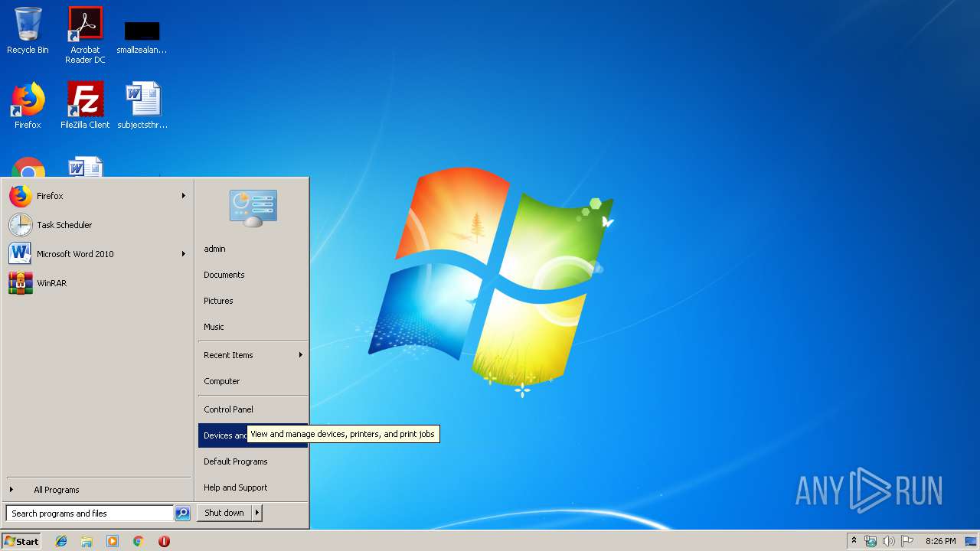Open the Recycle Bin desktop icon

tap(28, 31)
